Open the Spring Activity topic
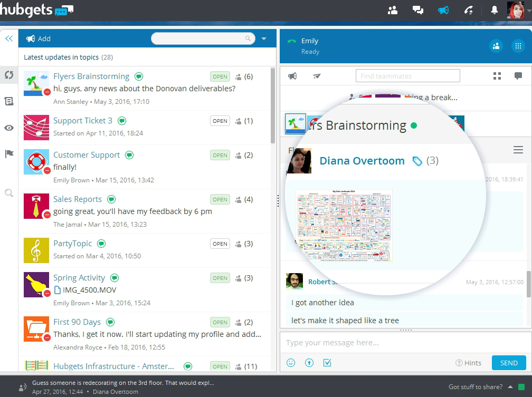This screenshot has height=397, width=532. click(x=79, y=278)
